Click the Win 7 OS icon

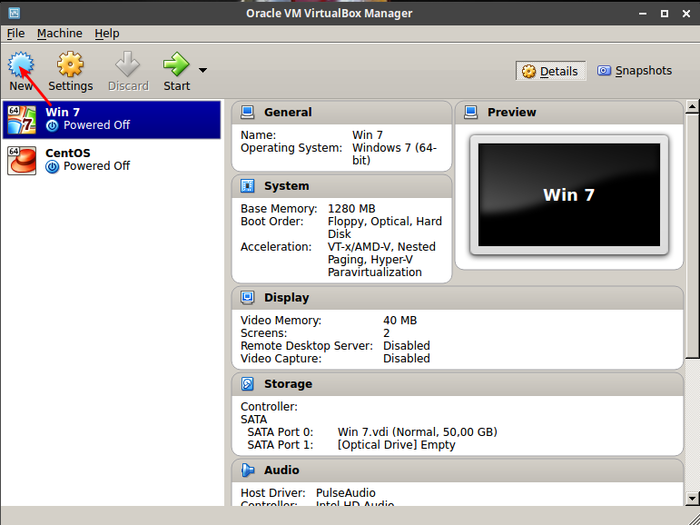(22, 120)
